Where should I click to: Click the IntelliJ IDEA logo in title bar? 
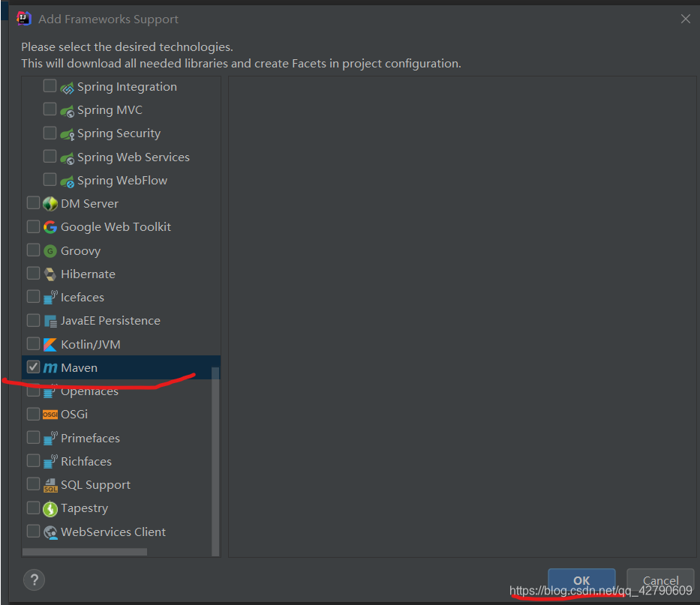pos(24,19)
